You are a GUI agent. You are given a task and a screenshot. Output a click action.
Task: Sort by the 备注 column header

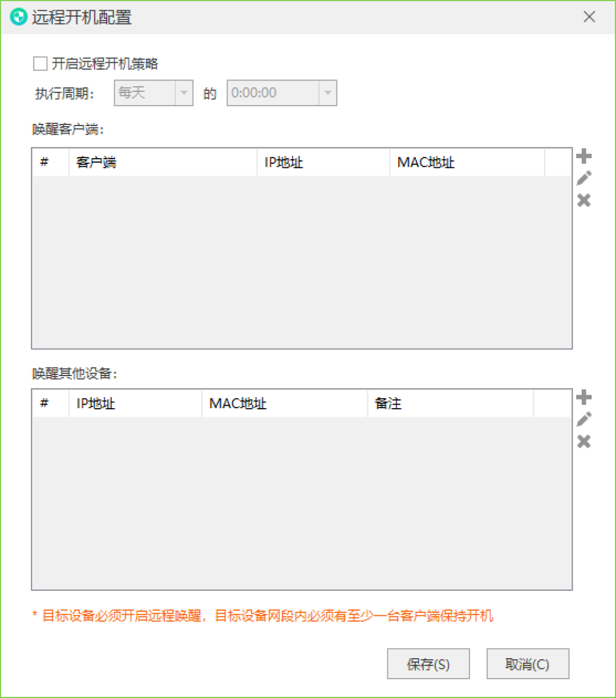tap(451, 404)
